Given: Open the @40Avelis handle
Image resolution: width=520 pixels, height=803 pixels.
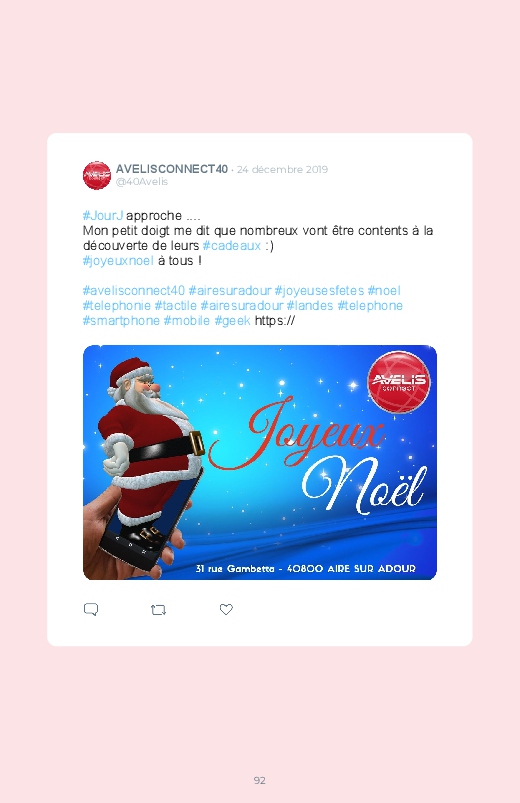Looking at the screenshot, I should click(142, 182).
